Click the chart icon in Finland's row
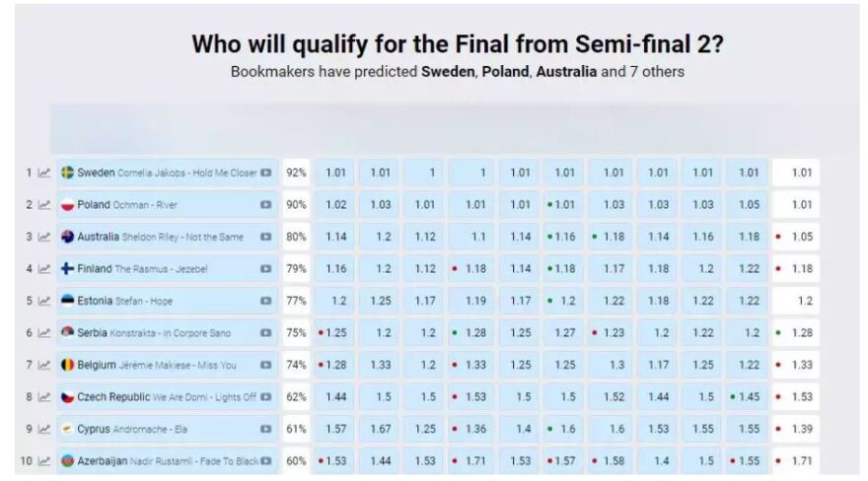Image resolution: width=868 pixels, height=481 pixels. [44, 268]
